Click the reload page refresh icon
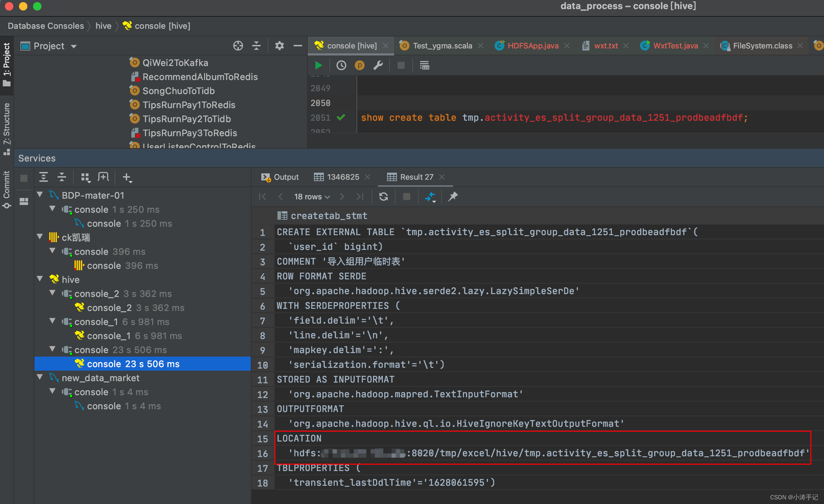This screenshot has height=504, width=824. click(384, 197)
